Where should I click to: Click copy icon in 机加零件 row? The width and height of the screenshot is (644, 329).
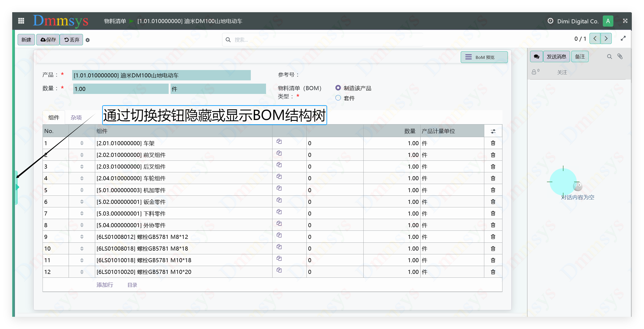point(279,188)
